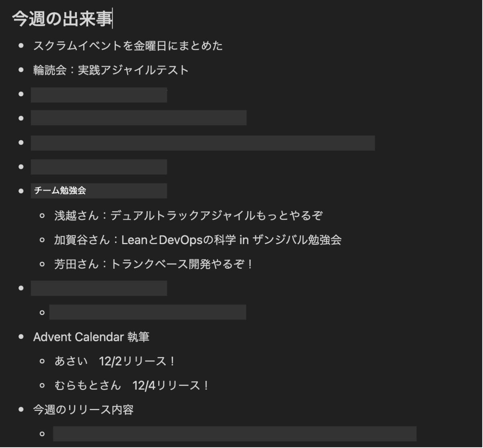The image size is (483, 448).
Task: Click the bullet dot before チーム勉強会
Action: tap(21, 191)
